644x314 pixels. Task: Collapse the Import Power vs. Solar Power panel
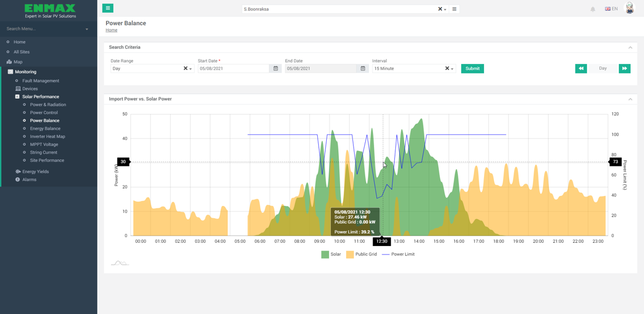coord(630,99)
